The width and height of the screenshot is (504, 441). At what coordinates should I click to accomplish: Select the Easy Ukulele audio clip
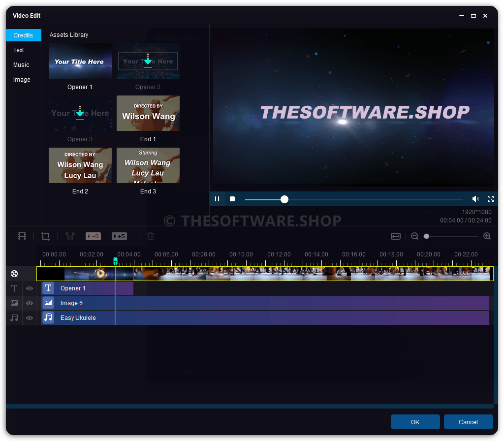click(265, 318)
